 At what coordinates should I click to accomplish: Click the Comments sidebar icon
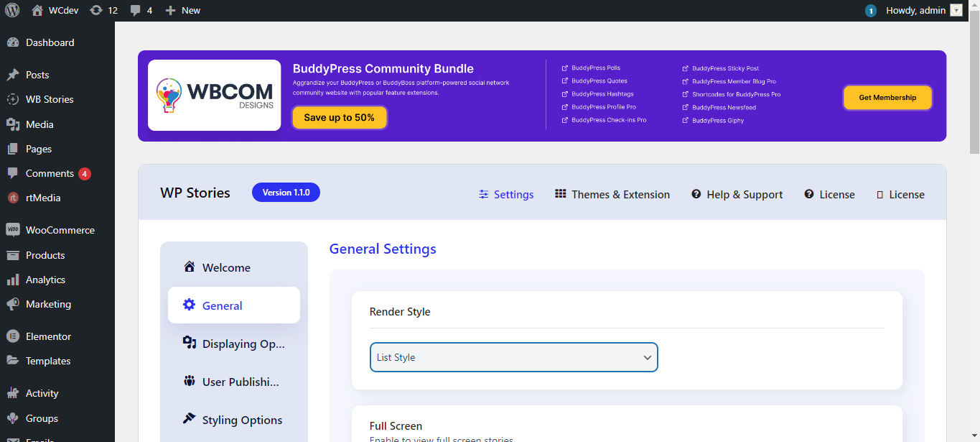(13, 173)
